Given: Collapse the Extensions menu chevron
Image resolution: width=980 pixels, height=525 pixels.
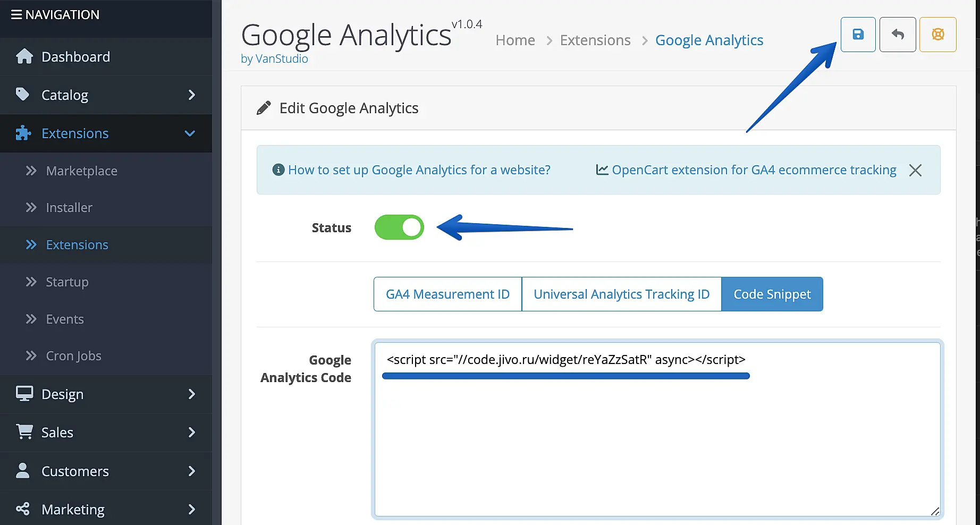Looking at the screenshot, I should 190,133.
